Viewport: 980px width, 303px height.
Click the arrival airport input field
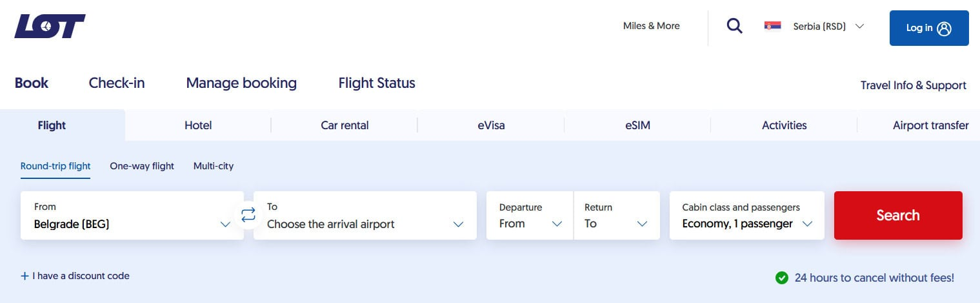coord(365,216)
